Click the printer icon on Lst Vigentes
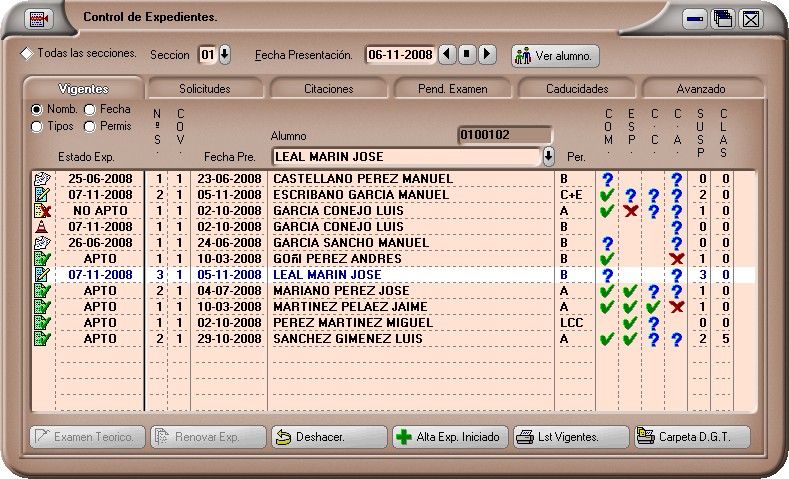The image size is (789, 479). point(525,437)
